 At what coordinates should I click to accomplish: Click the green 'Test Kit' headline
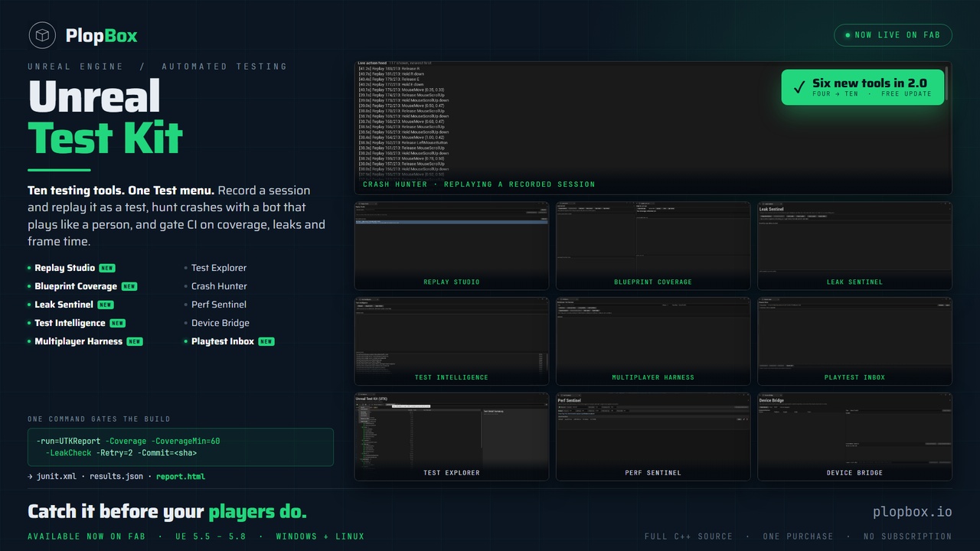pos(106,138)
